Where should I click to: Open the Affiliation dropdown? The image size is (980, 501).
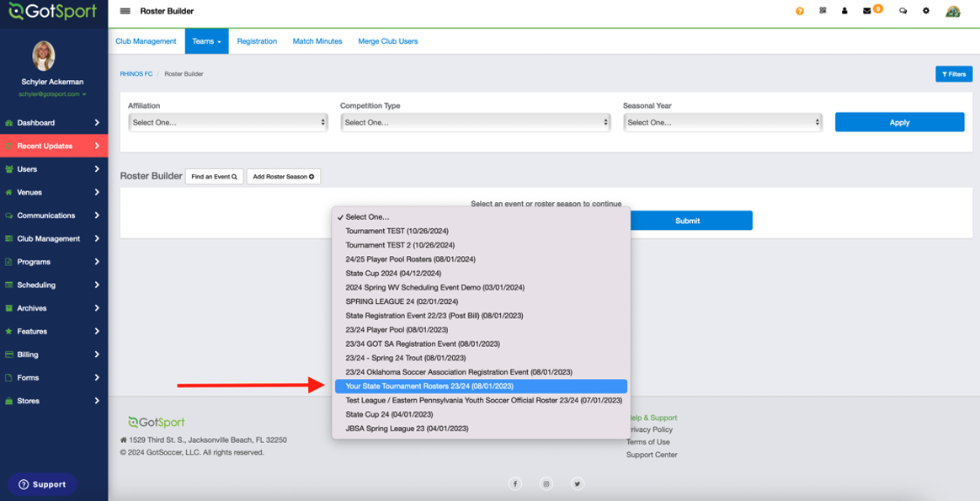(228, 122)
